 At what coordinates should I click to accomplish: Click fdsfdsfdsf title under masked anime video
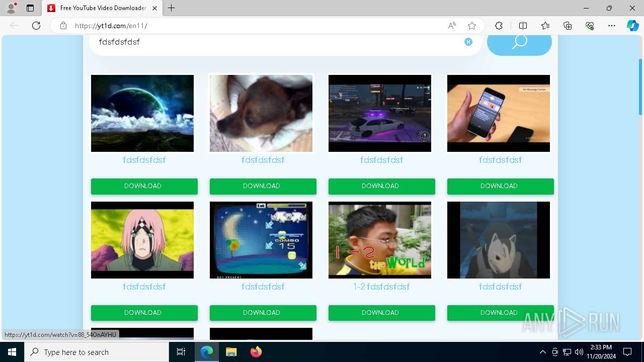point(500,287)
